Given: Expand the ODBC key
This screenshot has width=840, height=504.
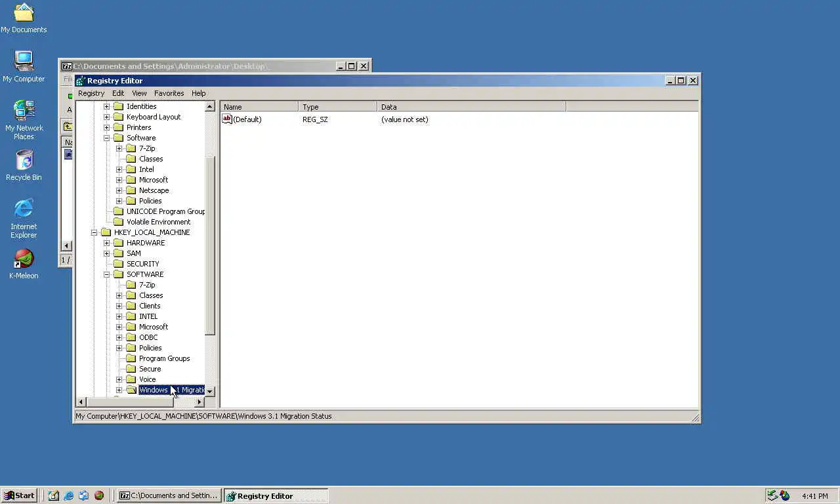Looking at the screenshot, I should (x=119, y=337).
